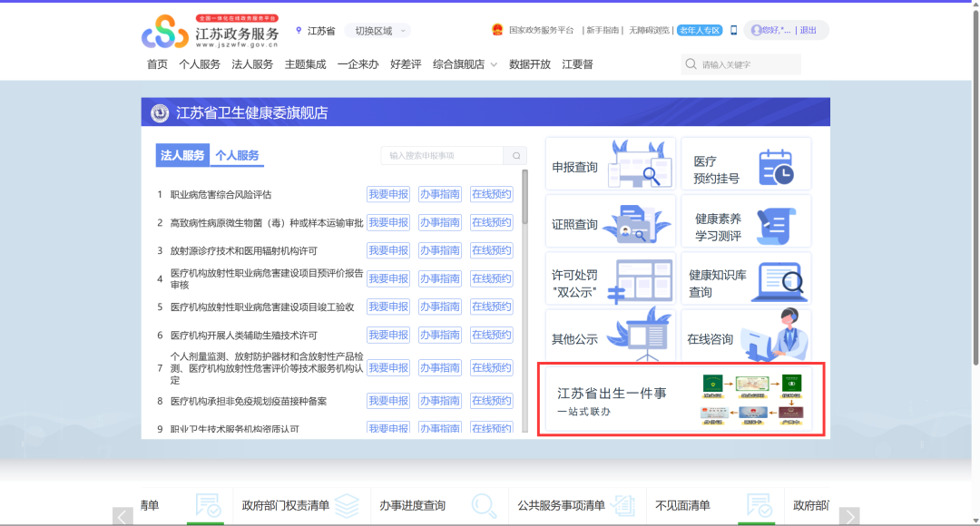Click the mobile phone icon in header
Screen dimensions: 980x526
(x=733, y=30)
